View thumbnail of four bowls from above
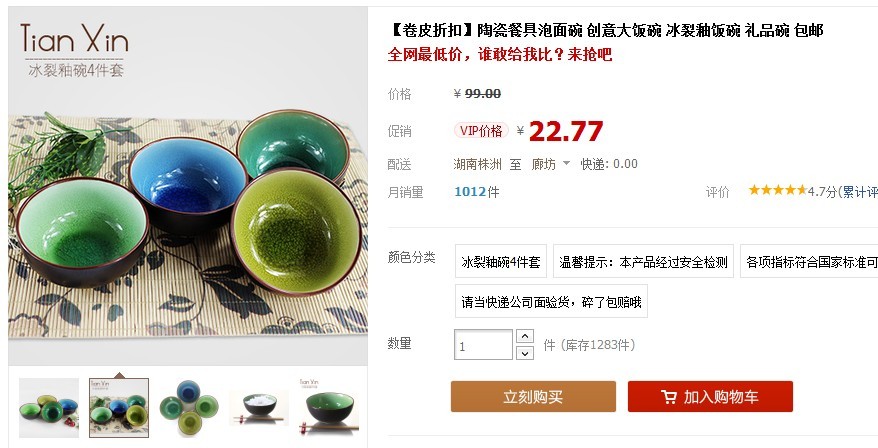Viewport: 878px width, 448px height. [189, 408]
